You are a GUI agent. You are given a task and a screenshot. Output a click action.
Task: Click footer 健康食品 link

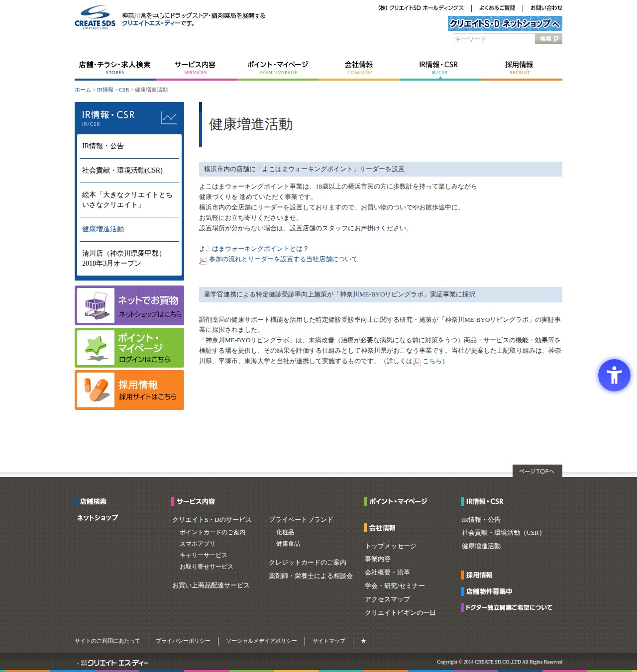coord(288,544)
